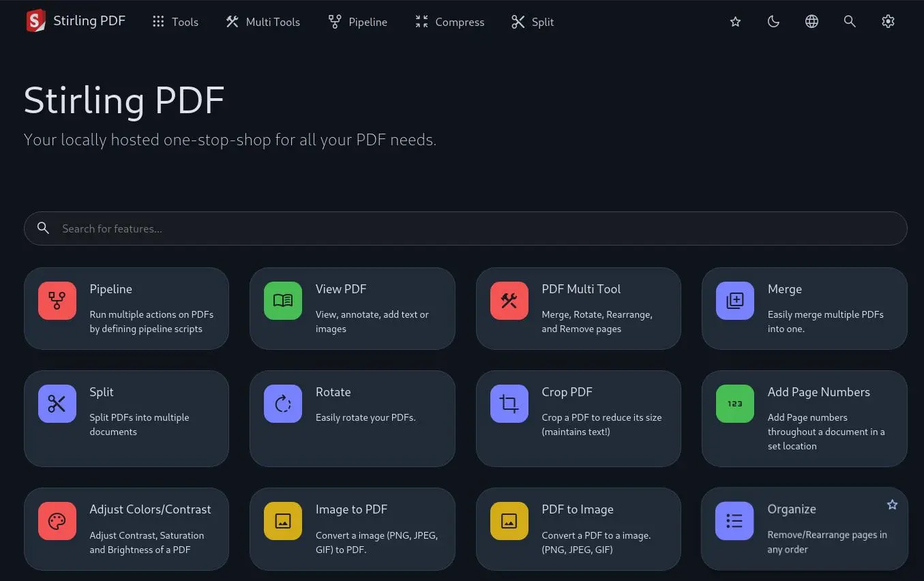Click the navbar search magnifier icon
Image resolution: width=924 pixels, height=581 pixels.
[x=850, y=22]
